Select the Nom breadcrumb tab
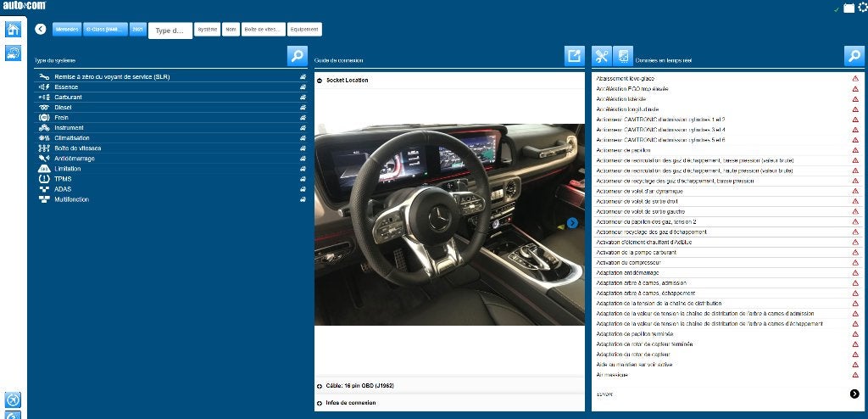The height and width of the screenshot is (419, 868). tap(231, 30)
